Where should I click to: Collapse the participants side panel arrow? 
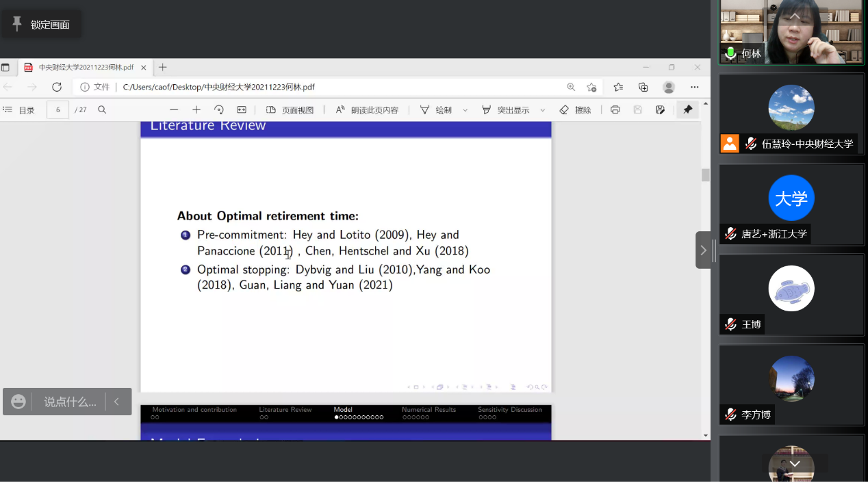(703, 250)
